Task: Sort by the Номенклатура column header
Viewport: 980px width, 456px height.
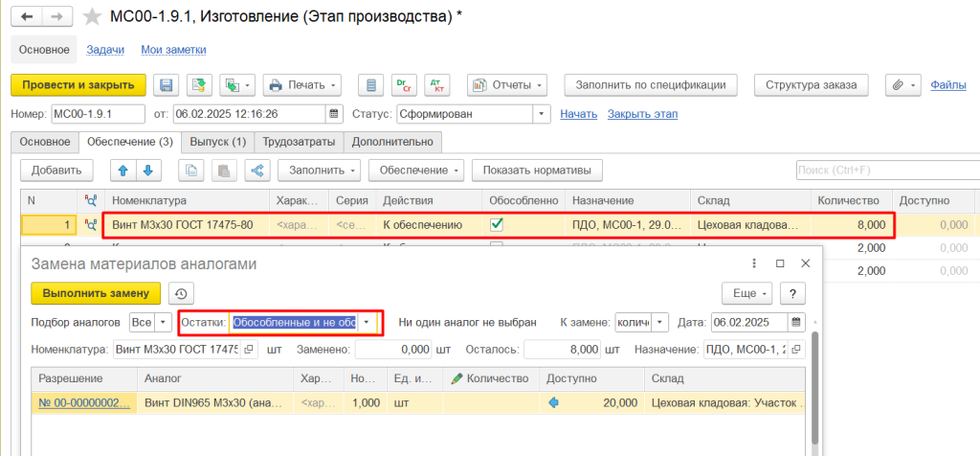Action: click(x=187, y=201)
